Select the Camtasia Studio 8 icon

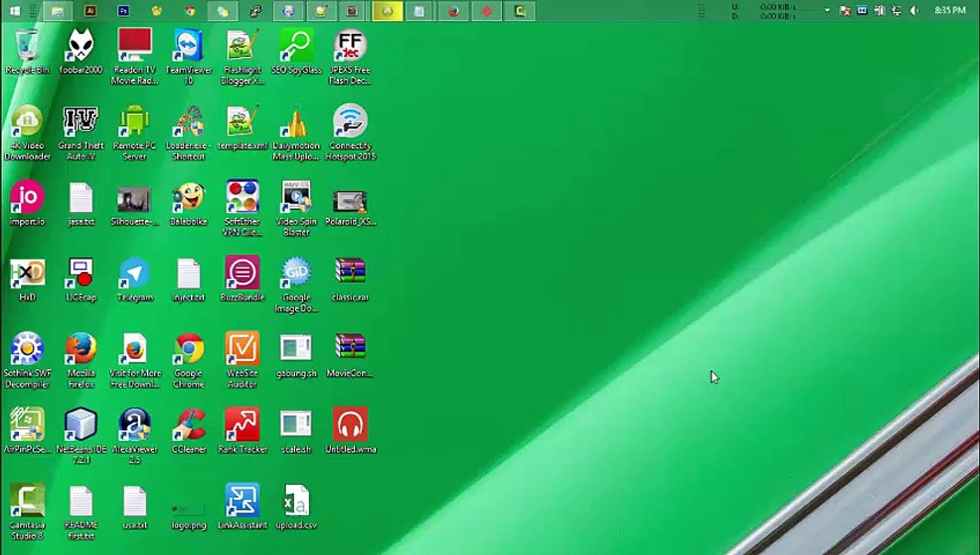tap(27, 512)
